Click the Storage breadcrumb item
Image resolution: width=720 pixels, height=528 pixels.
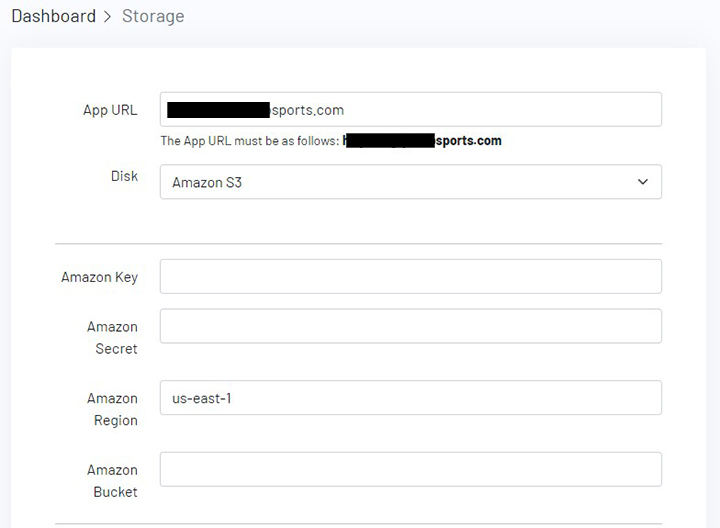pos(153,16)
